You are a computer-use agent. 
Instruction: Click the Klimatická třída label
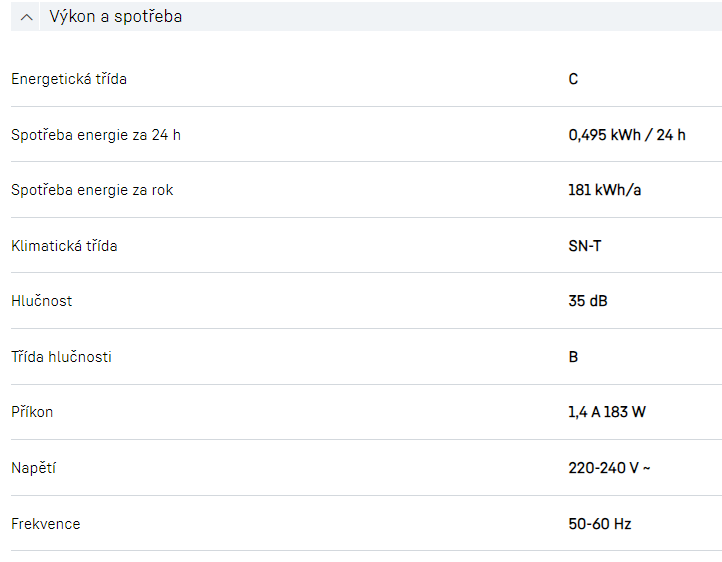coord(64,246)
